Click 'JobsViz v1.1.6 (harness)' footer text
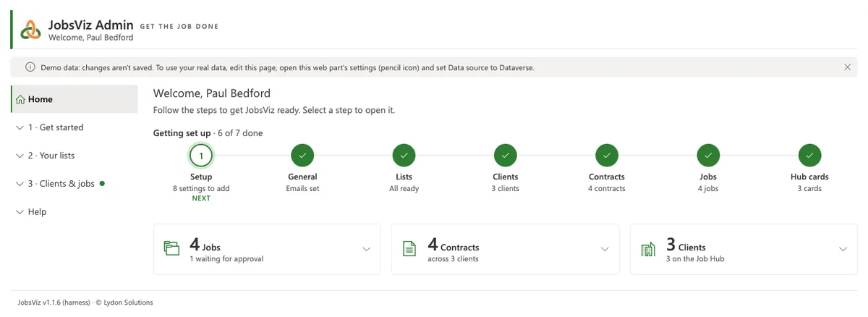868x317 pixels. coord(53,303)
